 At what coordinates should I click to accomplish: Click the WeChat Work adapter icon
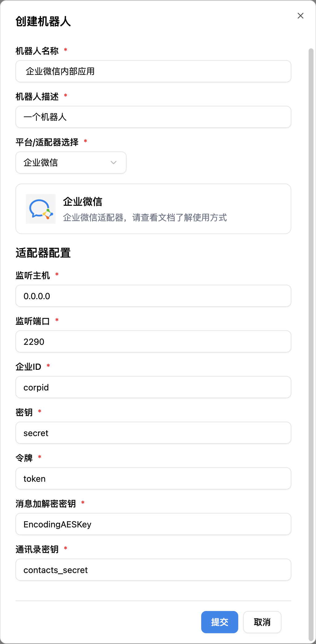click(40, 209)
